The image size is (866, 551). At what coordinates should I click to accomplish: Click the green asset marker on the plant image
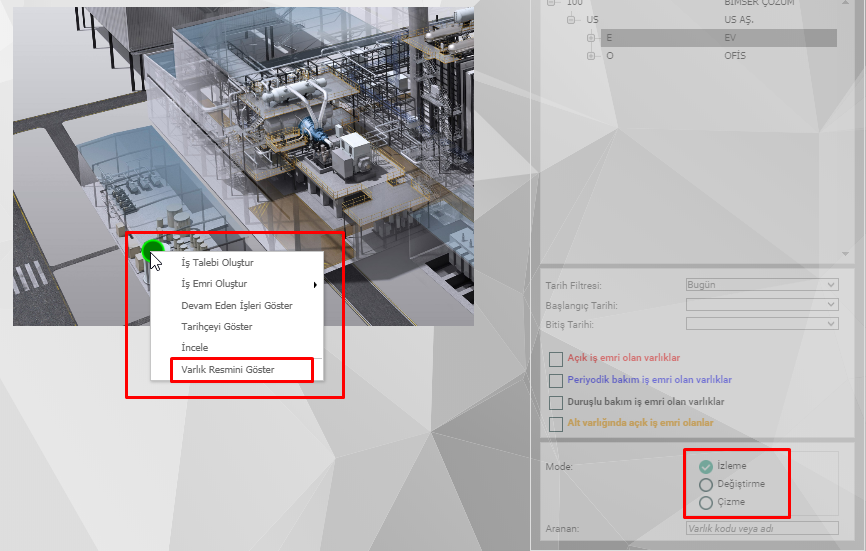152,249
